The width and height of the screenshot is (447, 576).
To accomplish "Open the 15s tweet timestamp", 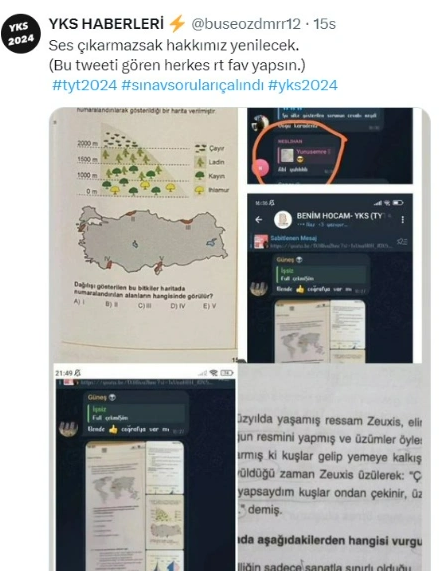I will 324,24.
